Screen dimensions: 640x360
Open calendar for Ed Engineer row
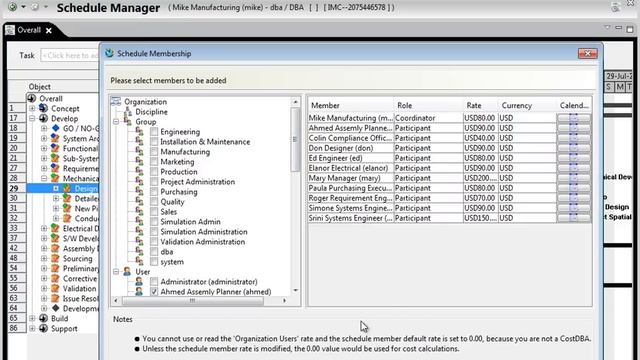[573, 158]
